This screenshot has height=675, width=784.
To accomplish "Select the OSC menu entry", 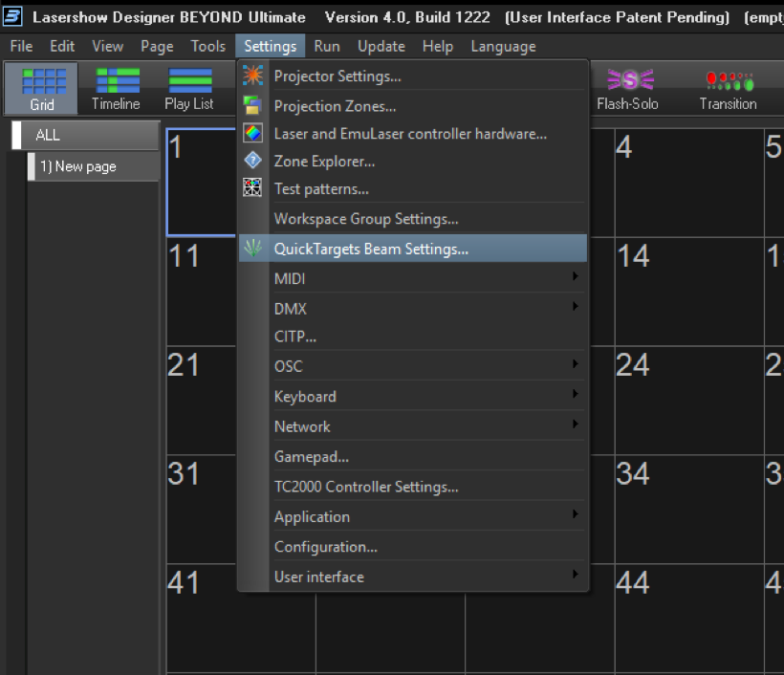I will [x=413, y=366].
